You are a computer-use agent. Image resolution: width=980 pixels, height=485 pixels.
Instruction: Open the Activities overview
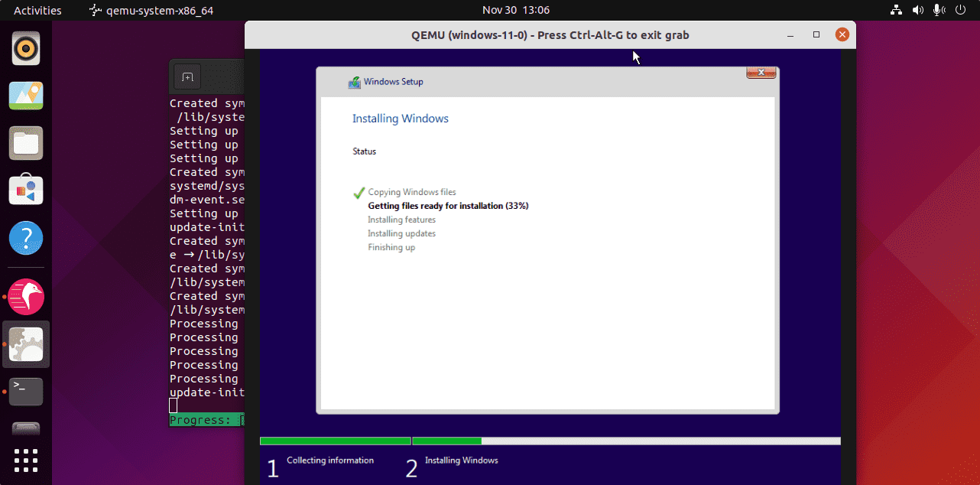tap(37, 10)
